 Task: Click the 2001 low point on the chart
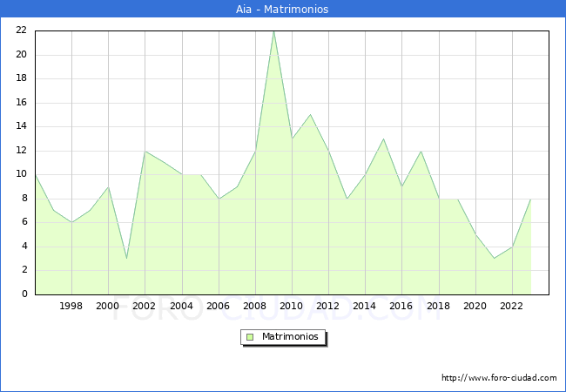[x=127, y=258]
